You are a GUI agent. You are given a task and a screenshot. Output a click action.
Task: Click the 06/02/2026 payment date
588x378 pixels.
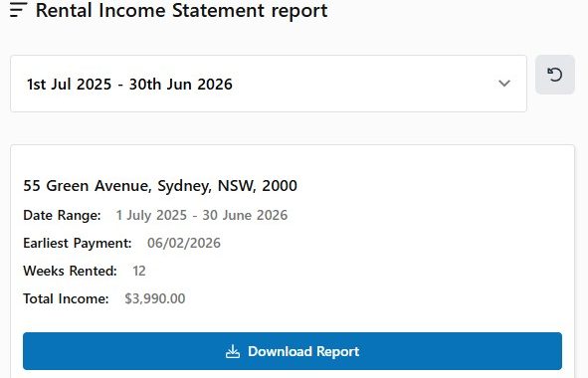(184, 243)
